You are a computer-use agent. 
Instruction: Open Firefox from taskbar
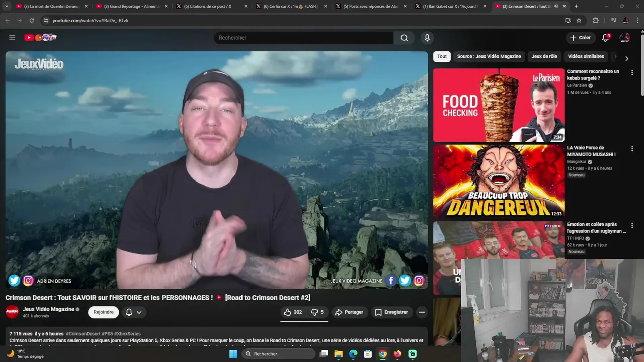point(397,354)
